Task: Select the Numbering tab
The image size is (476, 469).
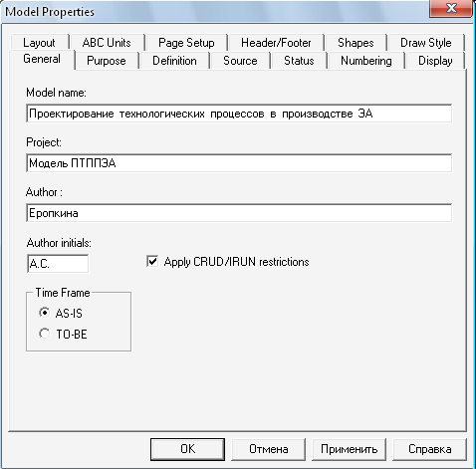Action: pyautogui.click(x=366, y=61)
